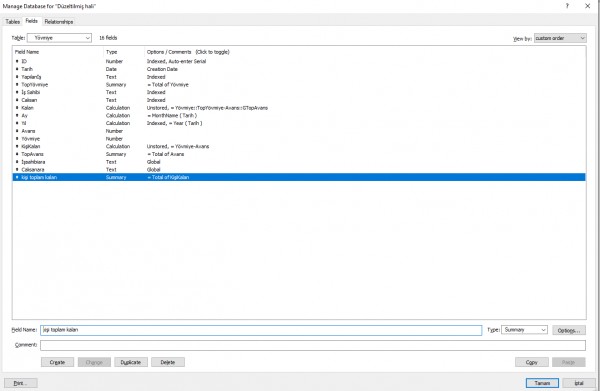The height and width of the screenshot is (391, 600).
Task: Select the Yıl field name
Action: pyautogui.click(x=24, y=123)
